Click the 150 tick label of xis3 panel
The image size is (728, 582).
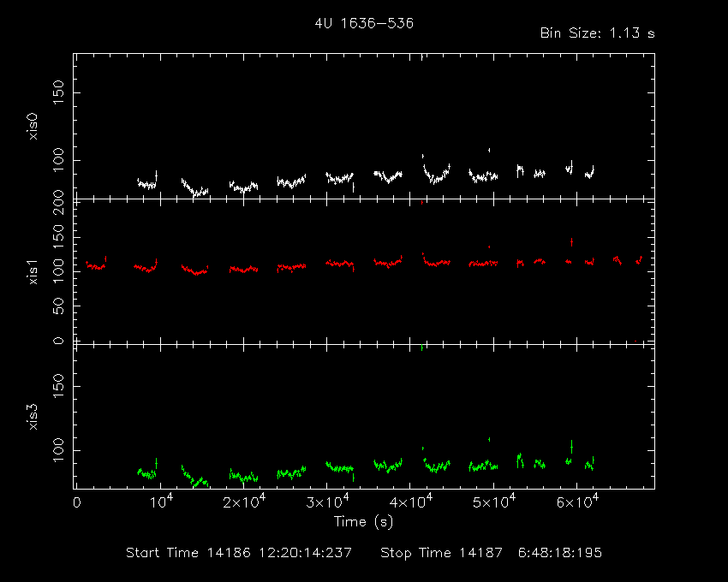pos(58,386)
